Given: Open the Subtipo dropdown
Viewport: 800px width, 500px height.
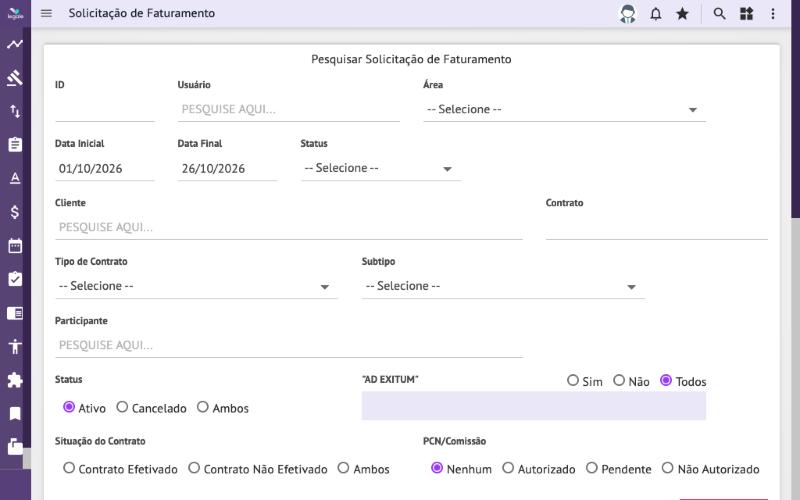Looking at the screenshot, I should [x=503, y=286].
